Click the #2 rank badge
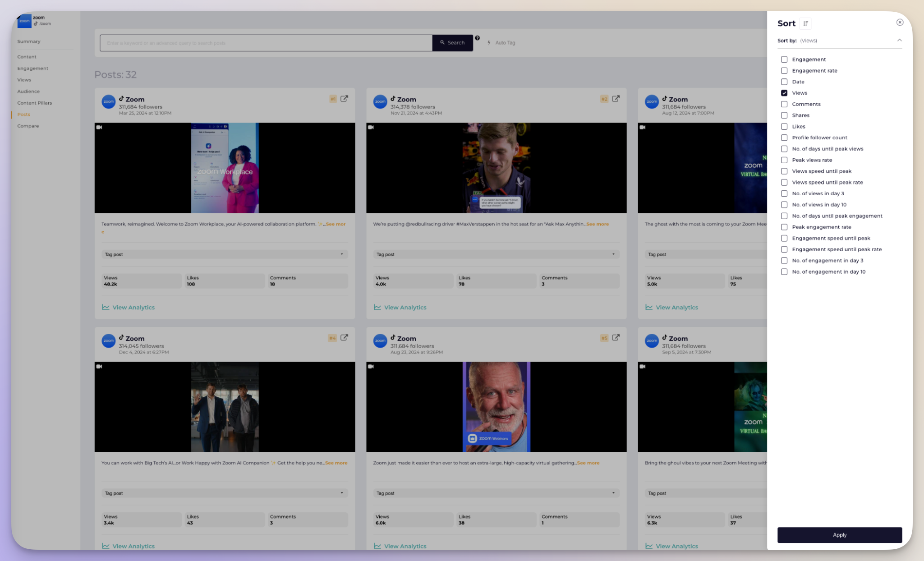This screenshot has width=924, height=561. click(x=604, y=99)
